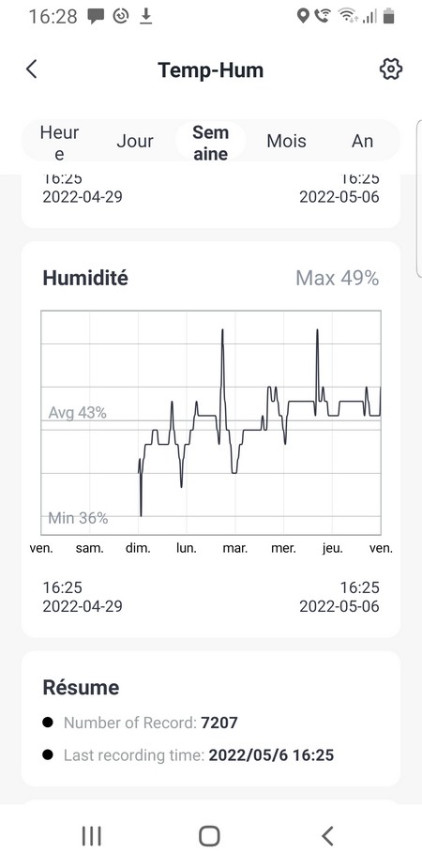Tap the tallest humidity peak near mar.
The height and width of the screenshot is (868, 422).
(x=222, y=330)
